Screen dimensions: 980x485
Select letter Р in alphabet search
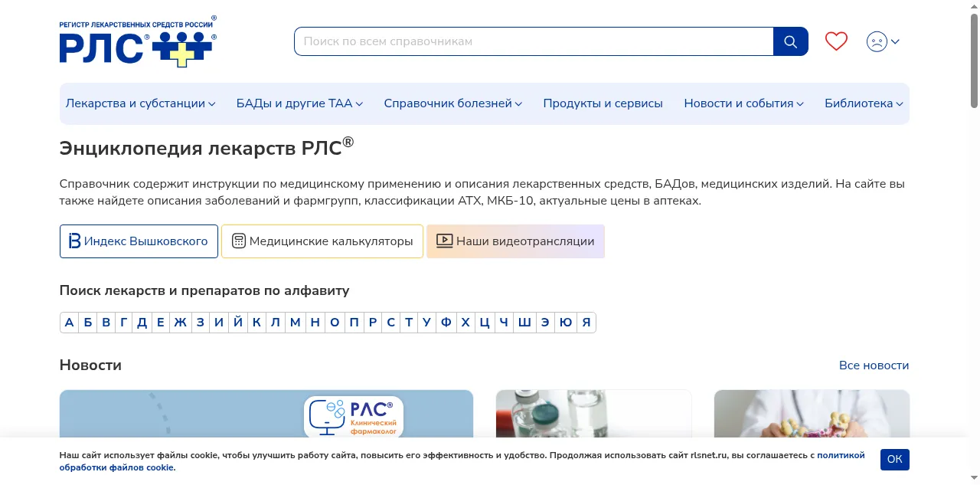pos(372,323)
